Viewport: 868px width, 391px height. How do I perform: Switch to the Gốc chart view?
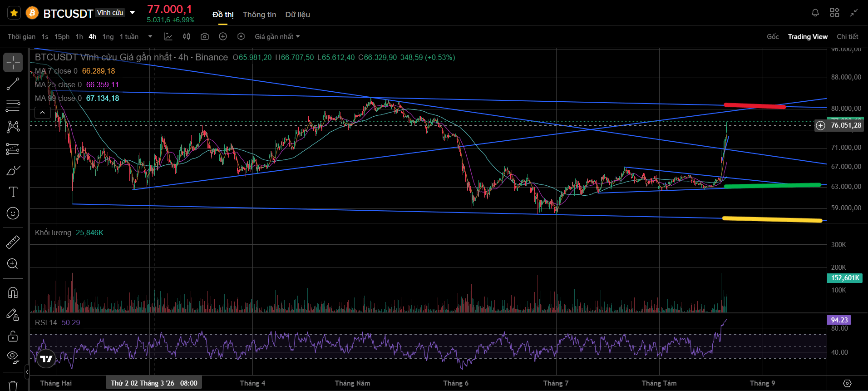(773, 37)
